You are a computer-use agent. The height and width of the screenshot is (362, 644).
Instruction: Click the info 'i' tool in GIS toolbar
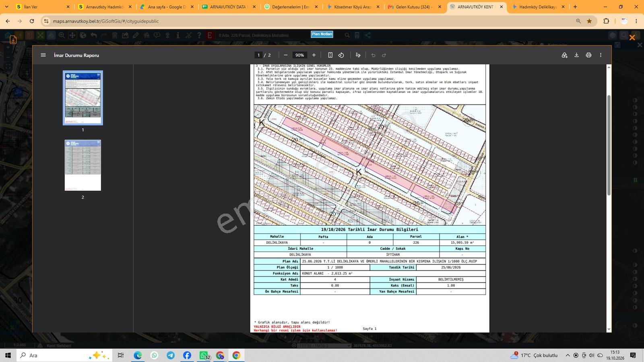coord(178,35)
